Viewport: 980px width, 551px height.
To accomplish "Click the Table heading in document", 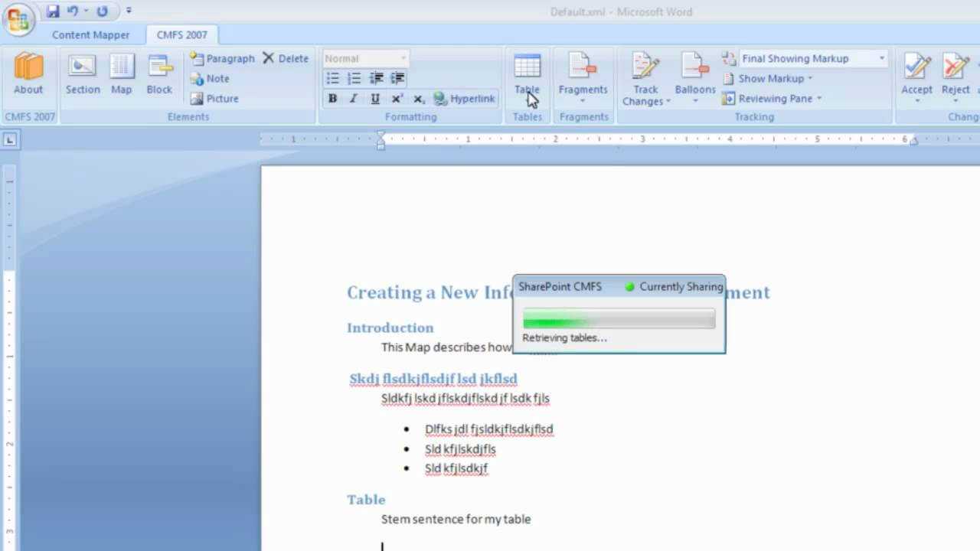I will click(x=366, y=500).
